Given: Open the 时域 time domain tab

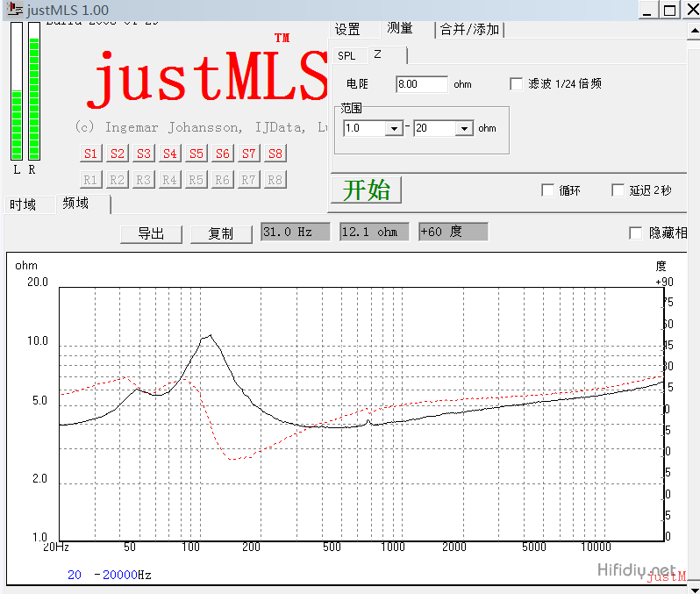Looking at the screenshot, I should (x=24, y=204).
